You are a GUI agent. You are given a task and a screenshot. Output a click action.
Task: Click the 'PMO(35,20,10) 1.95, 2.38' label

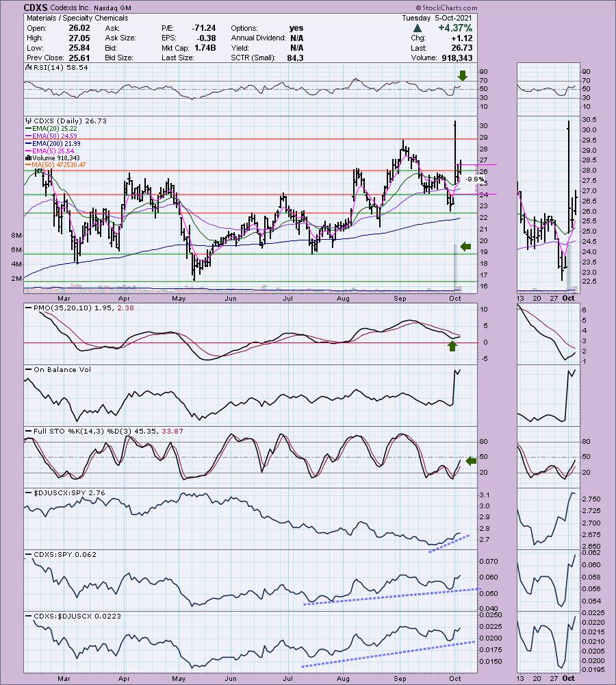[x=84, y=308]
